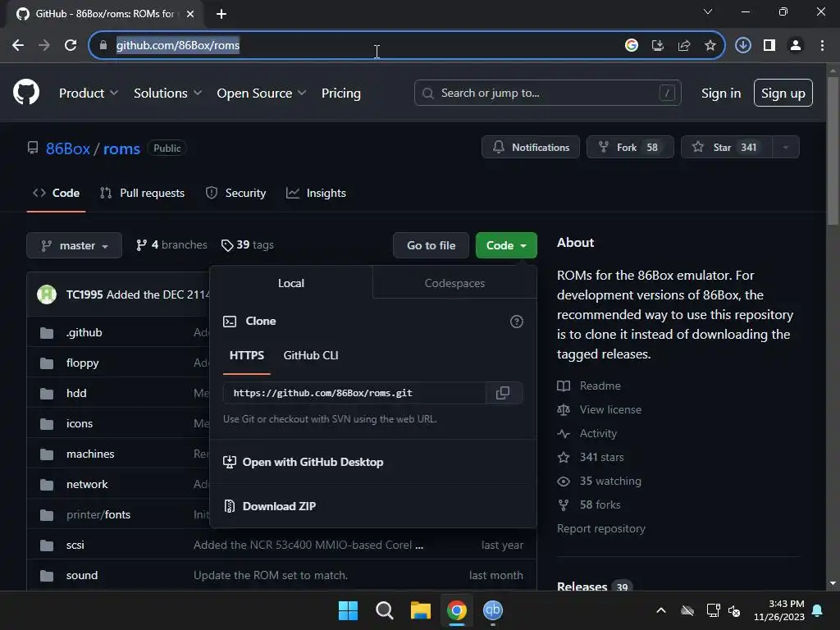The width and height of the screenshot is (840, 630).
Task: Bookmark this tab with the star icon
Action: [710, 45]
